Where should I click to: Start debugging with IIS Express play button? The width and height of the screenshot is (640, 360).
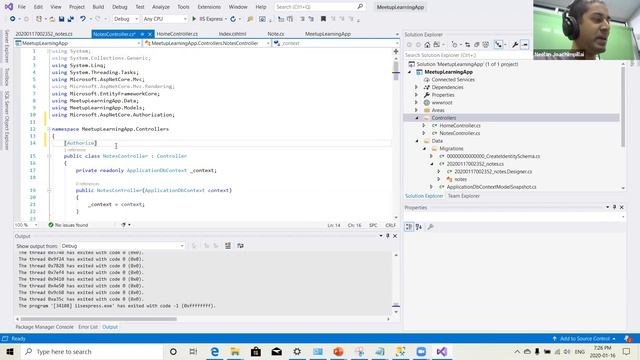point(194,19)
